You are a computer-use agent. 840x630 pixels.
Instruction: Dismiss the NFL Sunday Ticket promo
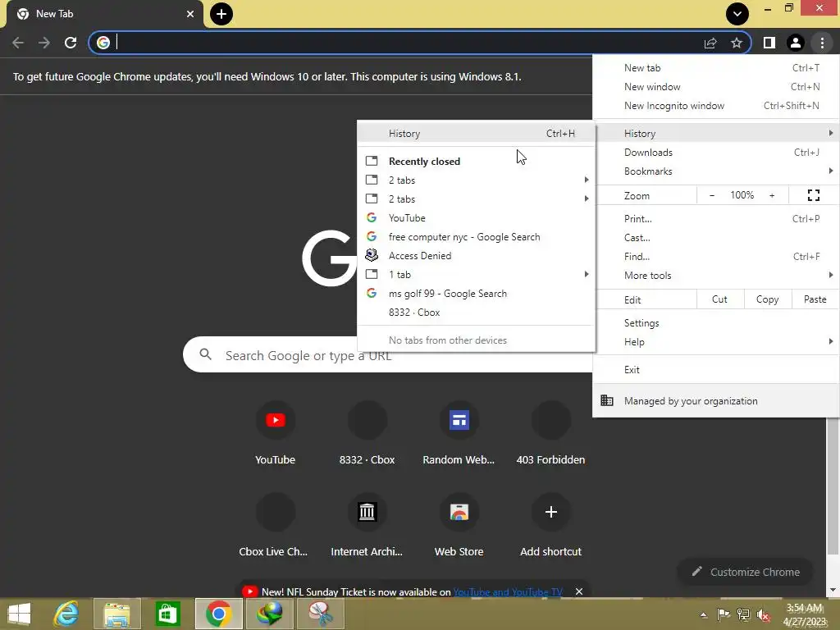579,591
